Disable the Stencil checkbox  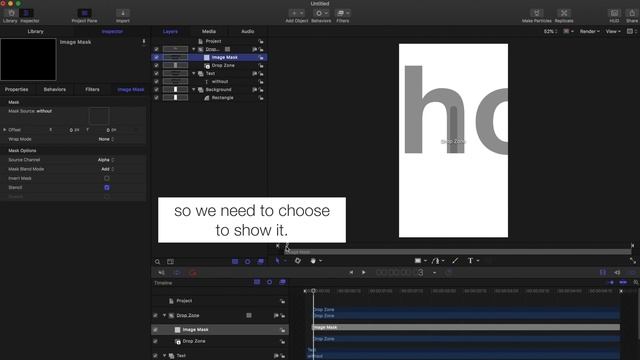click(x=107, y=188)
